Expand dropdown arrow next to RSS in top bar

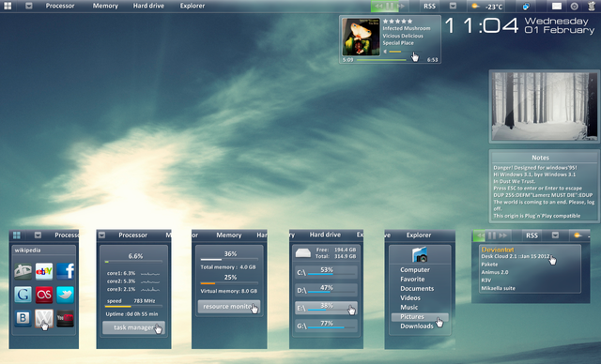click(453, 6)
